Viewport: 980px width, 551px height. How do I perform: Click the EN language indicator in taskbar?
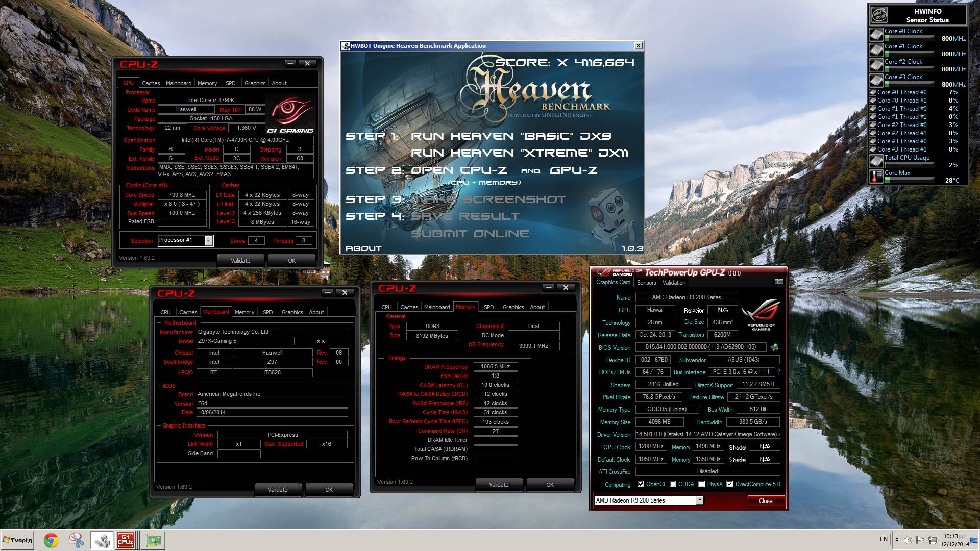tap(884, 539)
